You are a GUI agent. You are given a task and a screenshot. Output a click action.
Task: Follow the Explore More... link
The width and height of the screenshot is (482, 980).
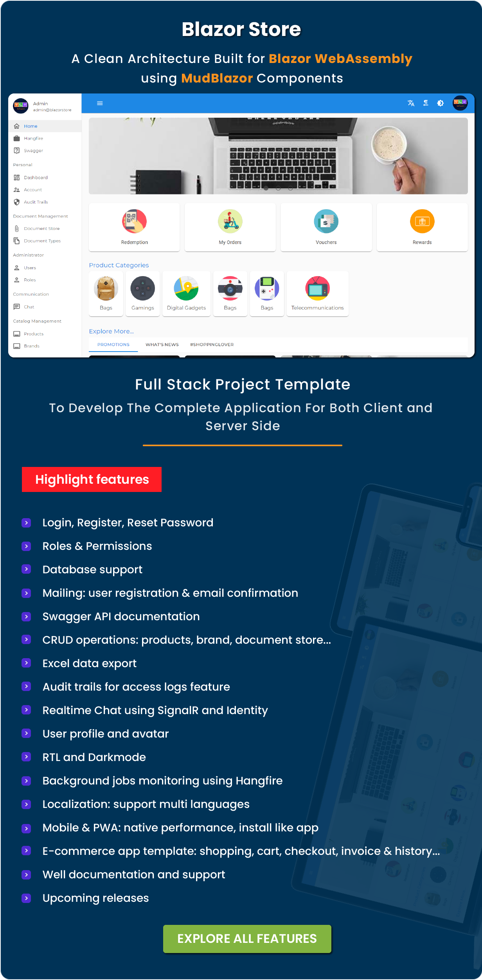[x=112, y=331]
